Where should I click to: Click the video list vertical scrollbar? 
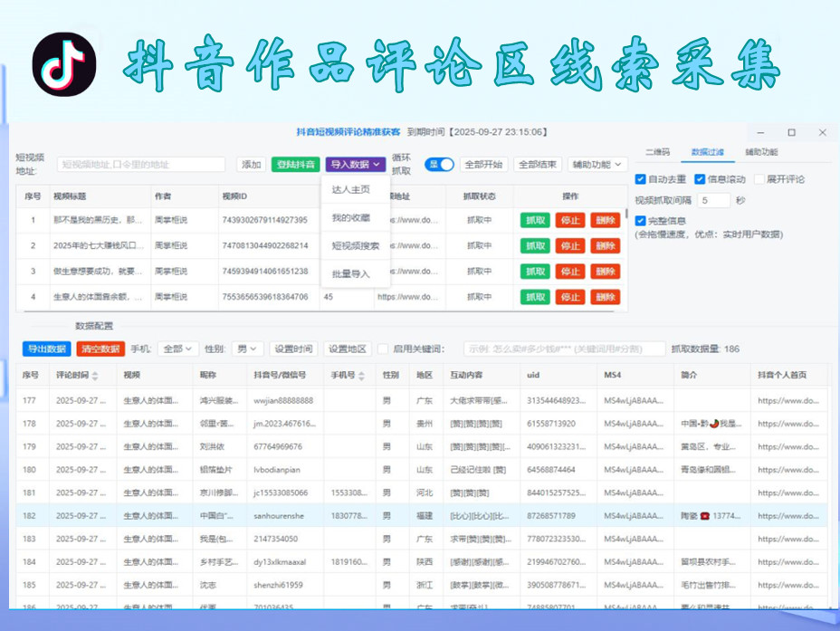tap(626, 213)
